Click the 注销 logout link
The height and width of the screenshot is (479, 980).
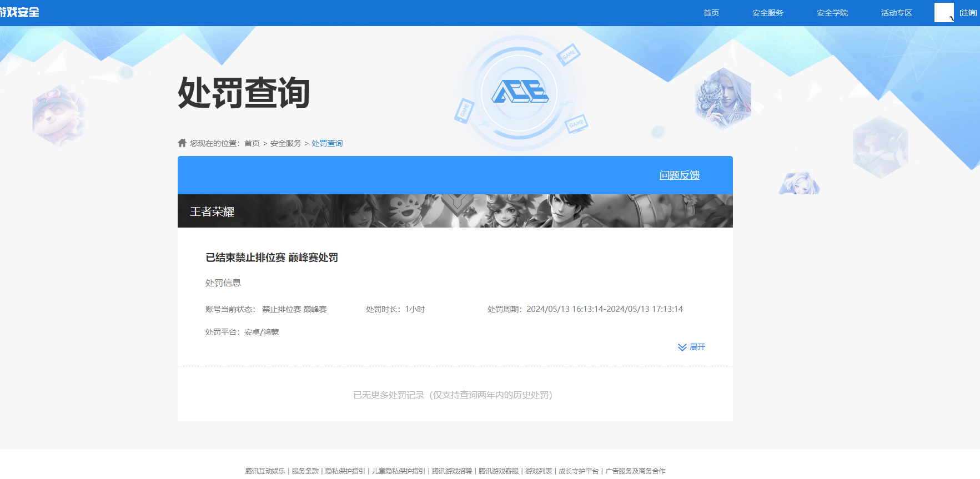[x=968, y=13]
